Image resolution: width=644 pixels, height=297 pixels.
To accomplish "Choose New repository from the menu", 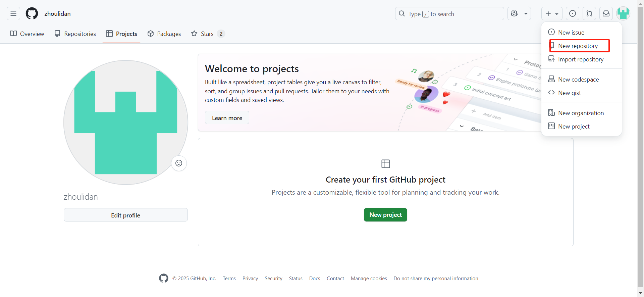I will pyautogui.click(x=582, y=46).
